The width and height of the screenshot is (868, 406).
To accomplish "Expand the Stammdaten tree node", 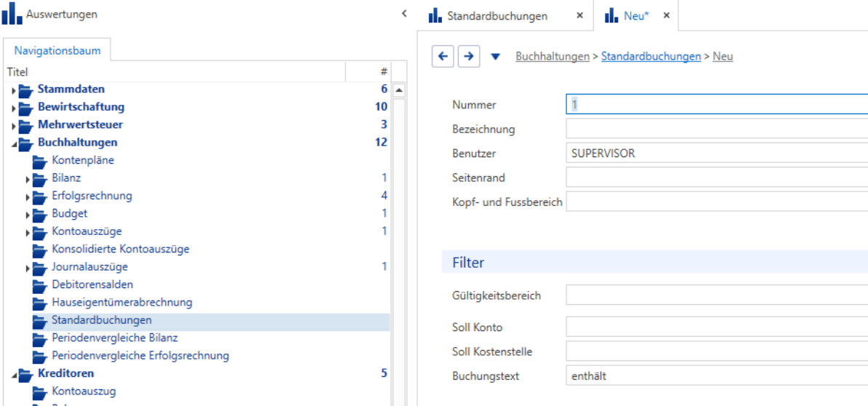I will coord(13,89).
